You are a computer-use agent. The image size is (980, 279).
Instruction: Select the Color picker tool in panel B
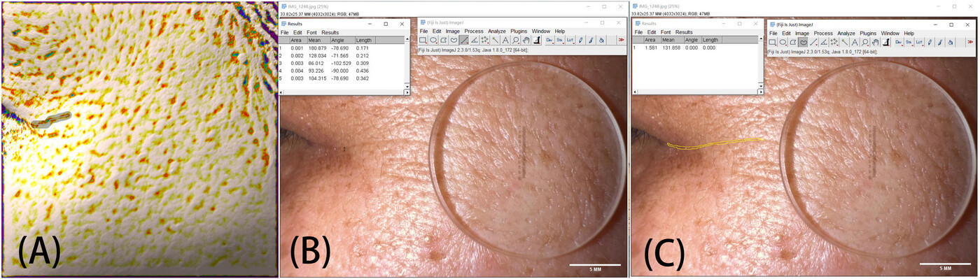coord(537,41)
